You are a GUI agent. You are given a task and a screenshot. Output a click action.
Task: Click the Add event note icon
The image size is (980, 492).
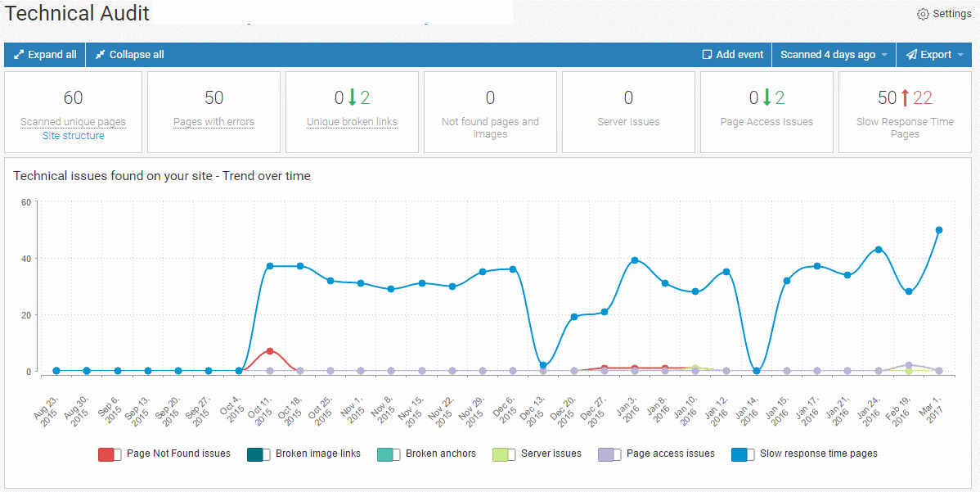click(x=708, y=55)
